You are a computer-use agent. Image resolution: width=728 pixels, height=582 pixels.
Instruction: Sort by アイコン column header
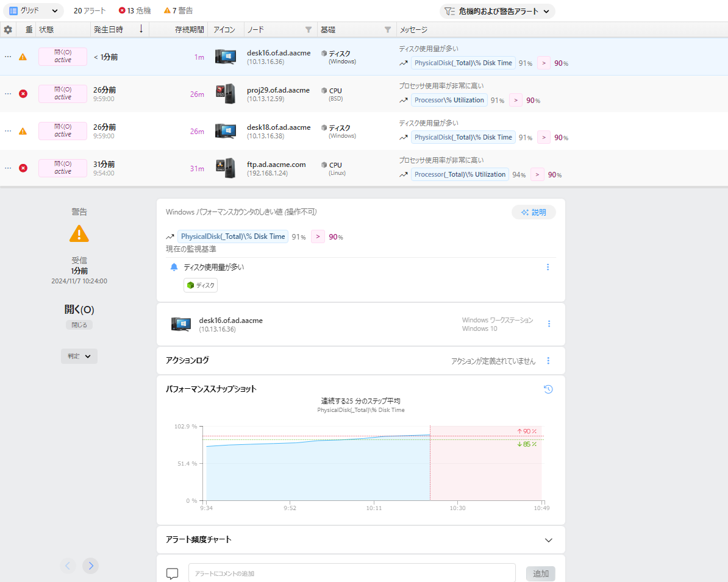tap(224, 30)
